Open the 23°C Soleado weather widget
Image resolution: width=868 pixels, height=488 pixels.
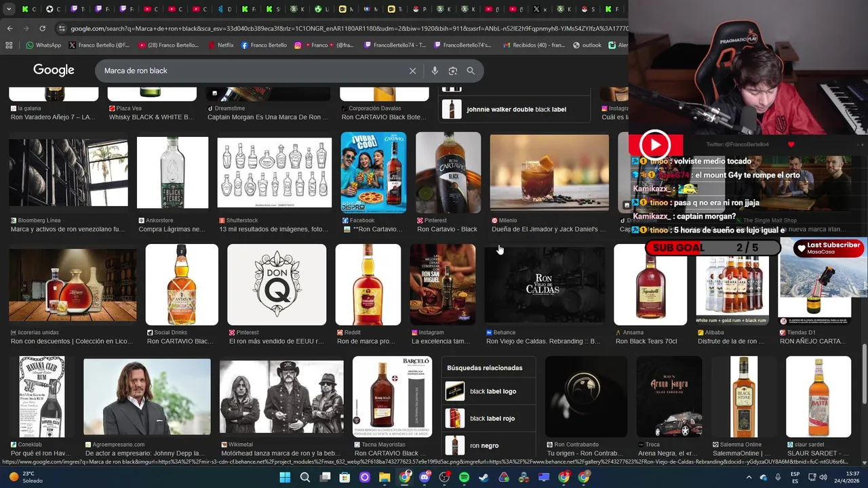point(24,477)
